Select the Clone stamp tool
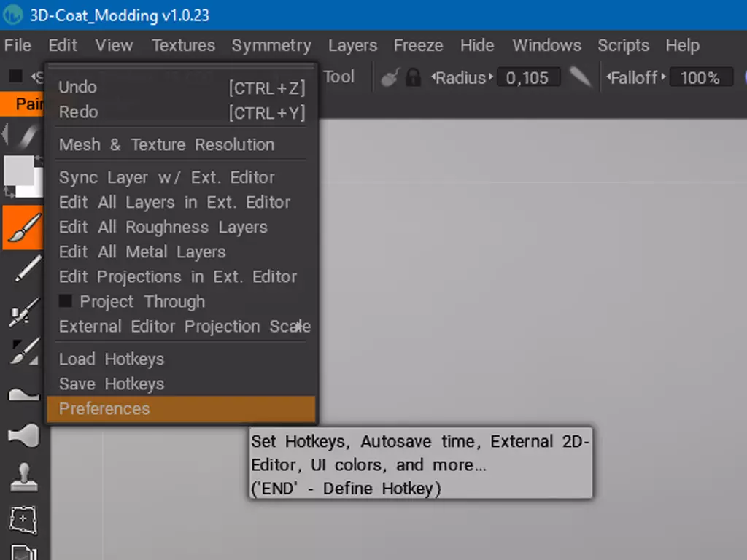Screen dimensions: 747x560 point(24,478)
